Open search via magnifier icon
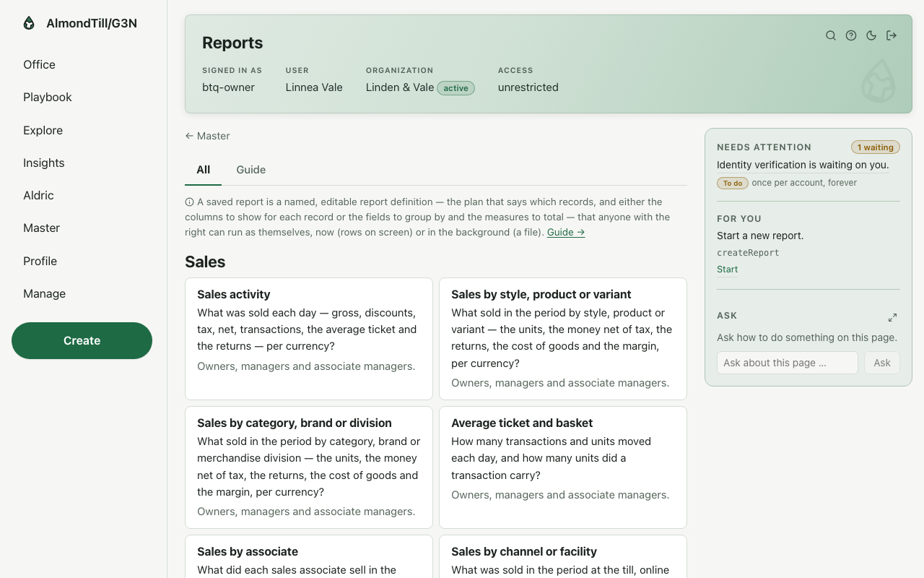This screenshot has width=924, height=578. [831, 35]
